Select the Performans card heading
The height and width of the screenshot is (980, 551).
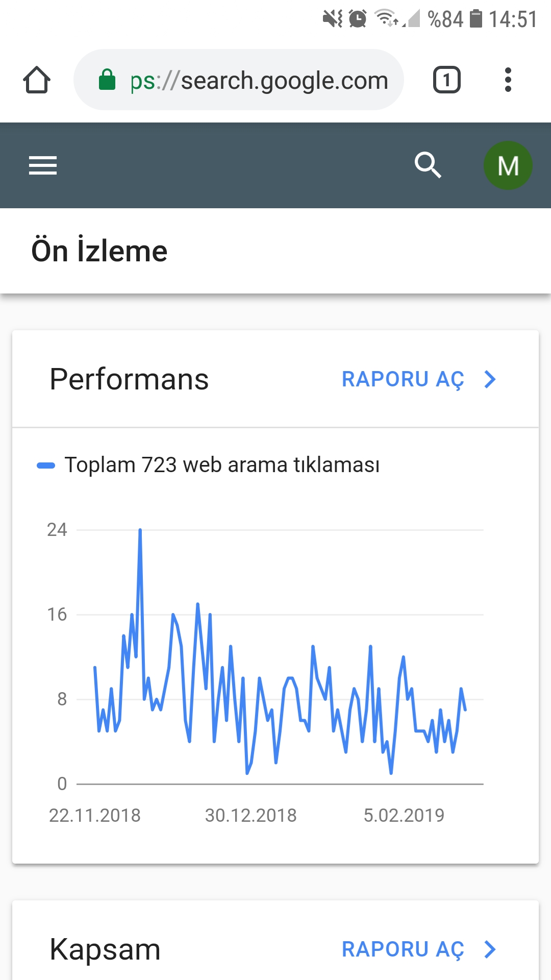coord(129,379)
